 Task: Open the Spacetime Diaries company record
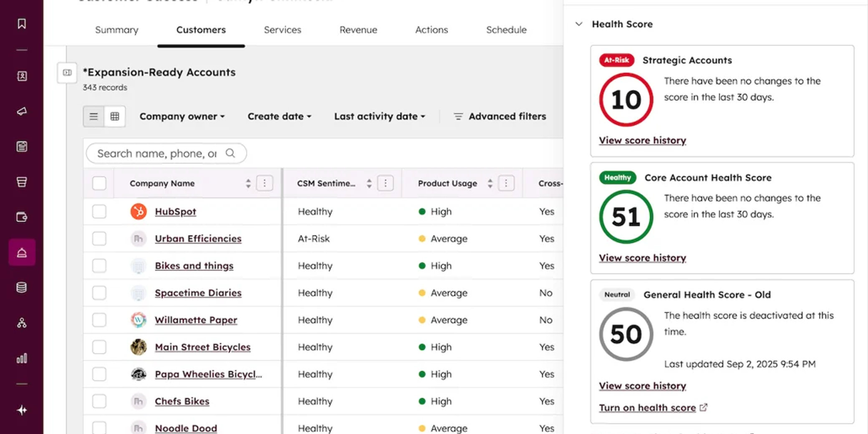click(x=198, y=293)
